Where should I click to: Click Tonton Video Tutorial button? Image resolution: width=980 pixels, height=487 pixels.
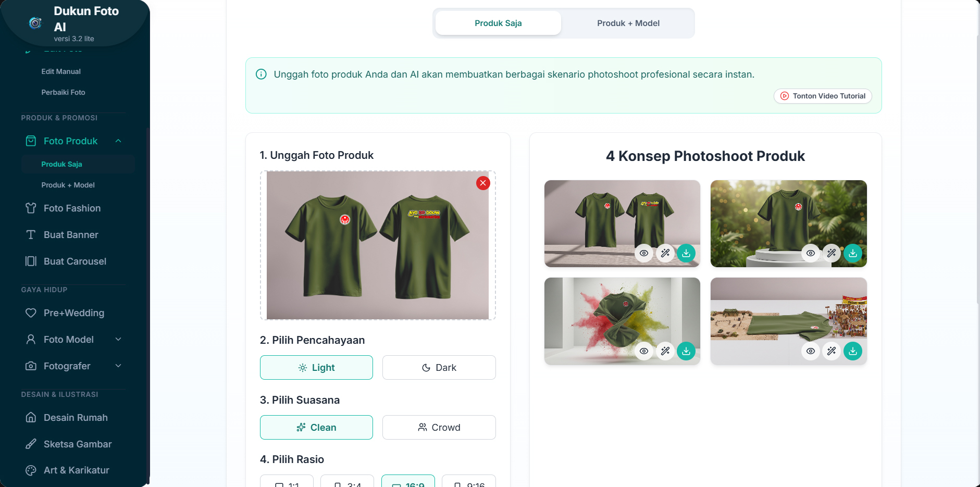point(822,96)
